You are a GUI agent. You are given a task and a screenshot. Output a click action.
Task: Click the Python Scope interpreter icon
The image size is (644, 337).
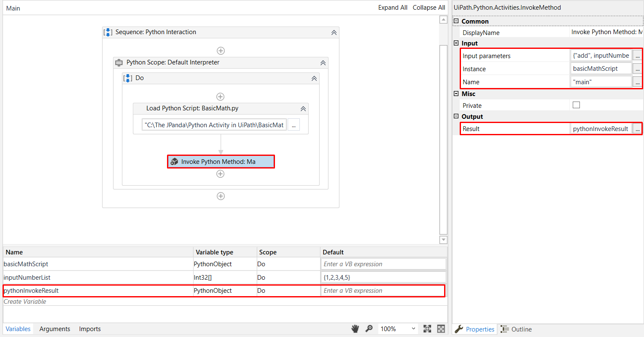pos(119,63)
